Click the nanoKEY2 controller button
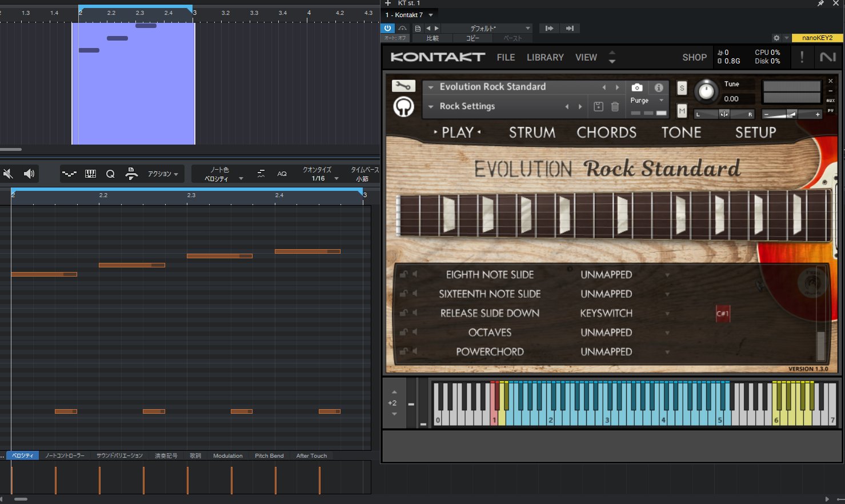 point(817,38)
